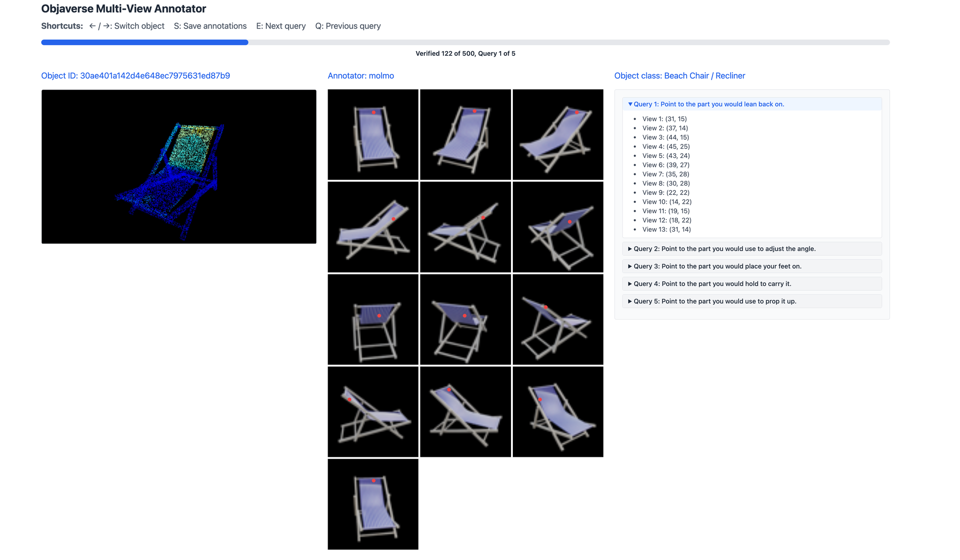Click the Q: Previous query hint
The width and height of the screenshot is (960, 560).
tap(348, 26)
